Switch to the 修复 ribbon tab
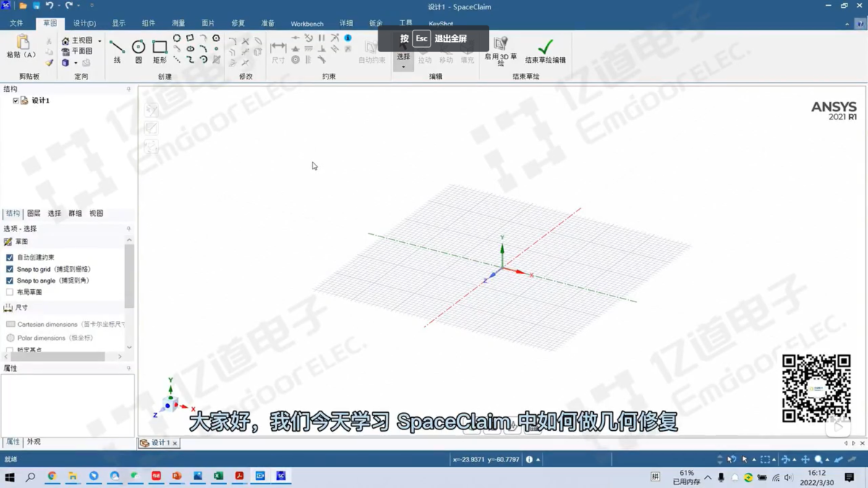 tap(238, 23)
